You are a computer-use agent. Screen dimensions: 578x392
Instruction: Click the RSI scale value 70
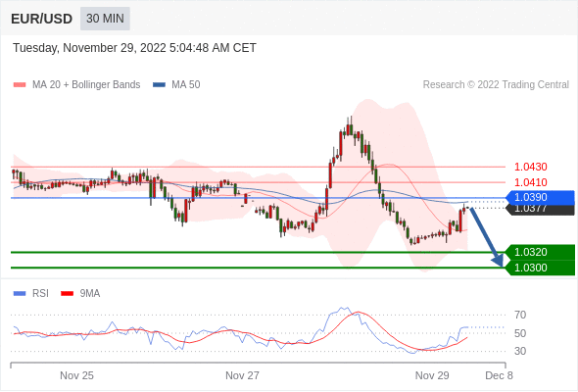coord(520,315)
